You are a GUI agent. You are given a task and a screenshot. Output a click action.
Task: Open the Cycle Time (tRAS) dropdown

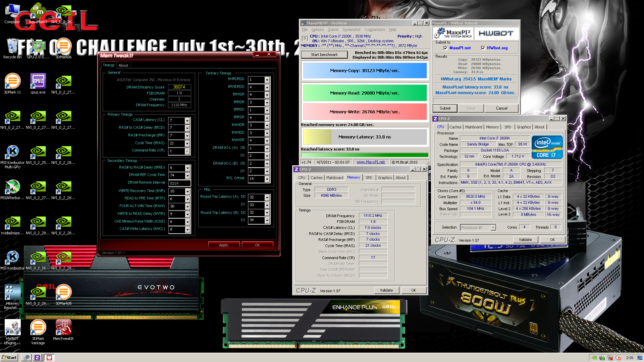[x=187, y=143]
